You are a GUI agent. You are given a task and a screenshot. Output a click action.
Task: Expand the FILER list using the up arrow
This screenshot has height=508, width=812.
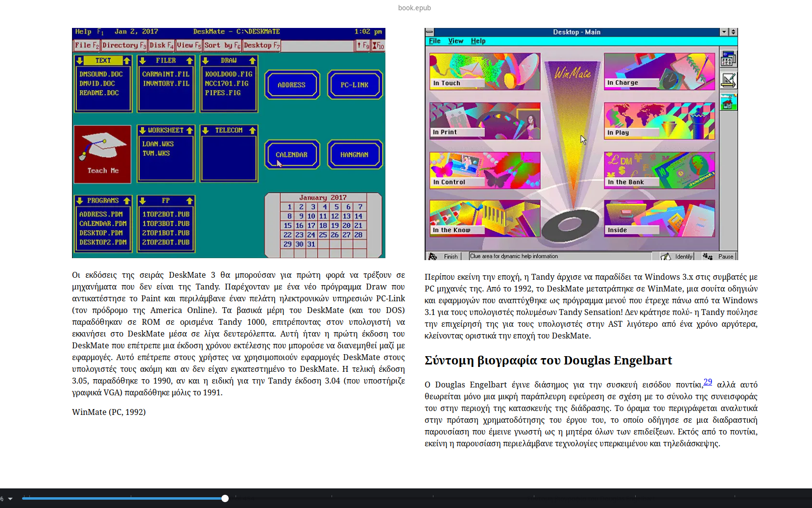[188, 60]
